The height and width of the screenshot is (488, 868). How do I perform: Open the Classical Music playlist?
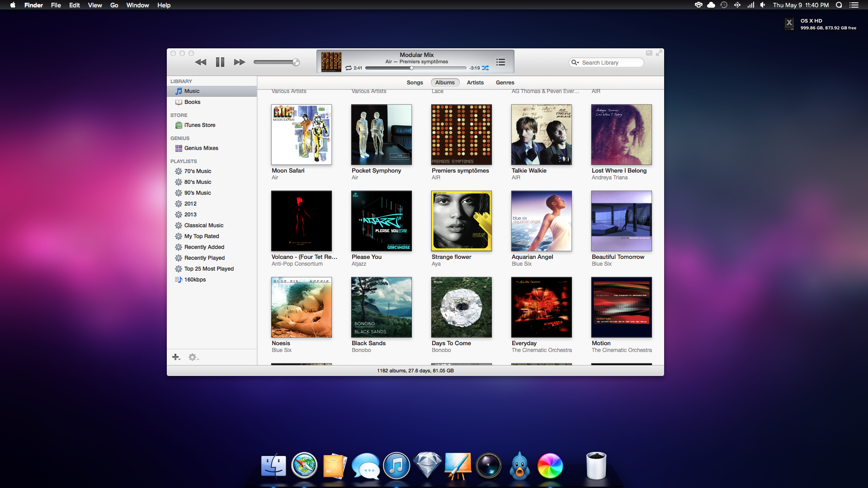[x=212, y=225]
